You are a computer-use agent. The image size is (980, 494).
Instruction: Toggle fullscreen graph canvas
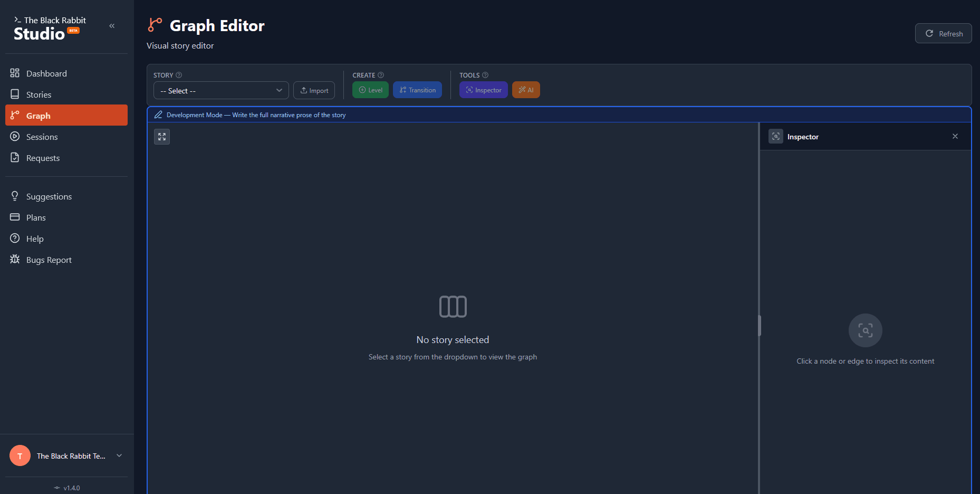(x=162, y=137)
